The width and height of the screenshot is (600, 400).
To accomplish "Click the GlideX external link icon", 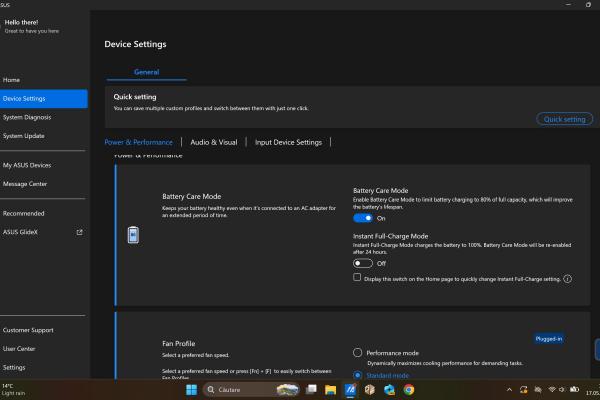I will coord(80,232).
